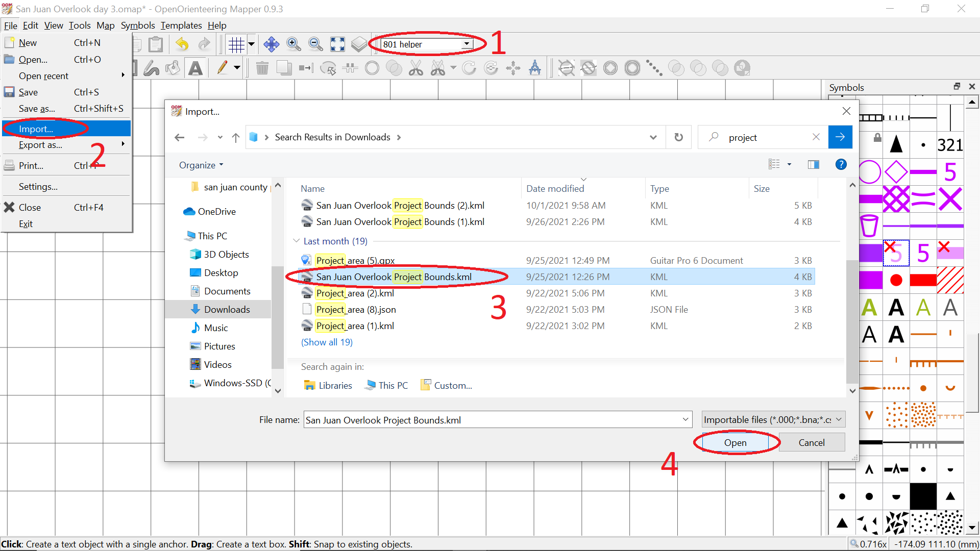Select the Downloads folder in the sidebar
This screenshot has width=980, height=551.
(x=227, y=309)
